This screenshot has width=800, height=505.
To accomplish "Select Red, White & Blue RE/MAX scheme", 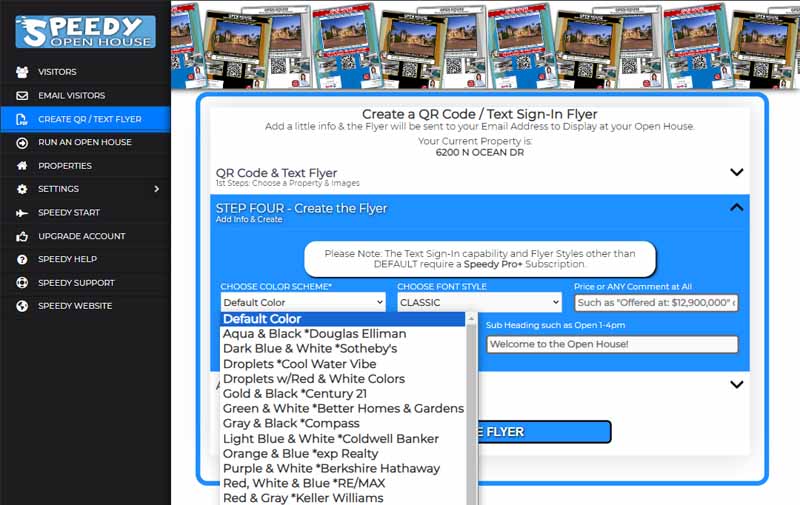I will pyautogui.click(x=343, y=483).
